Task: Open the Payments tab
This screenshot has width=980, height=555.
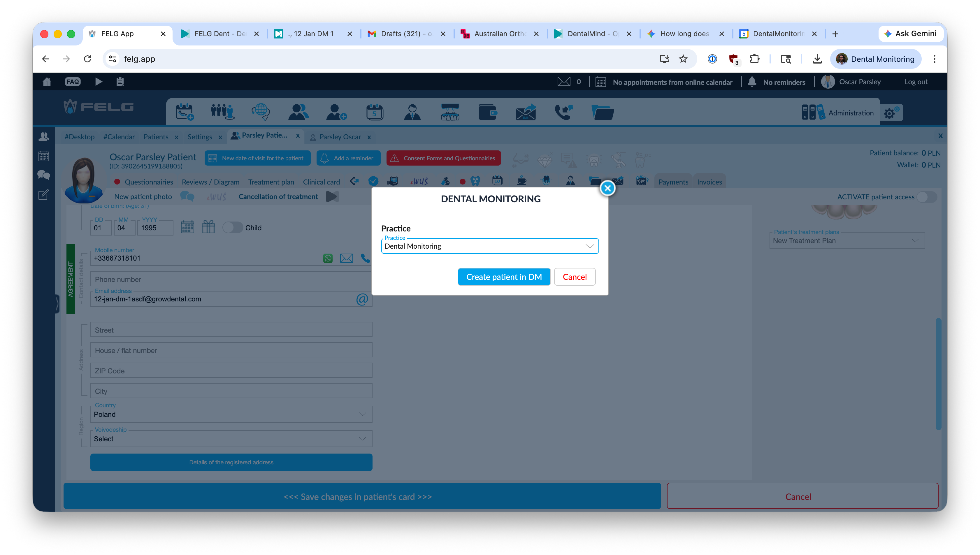Action: pyautogui.click(x=673, y=182)
